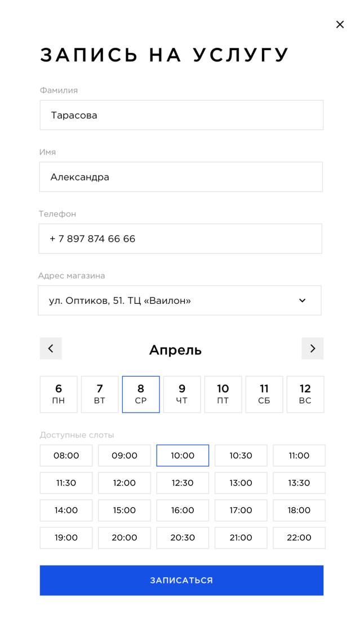The height and width of the screenshot is (637, 364).
Task: Select the 16:00 time slot
Action: (183, 510)
